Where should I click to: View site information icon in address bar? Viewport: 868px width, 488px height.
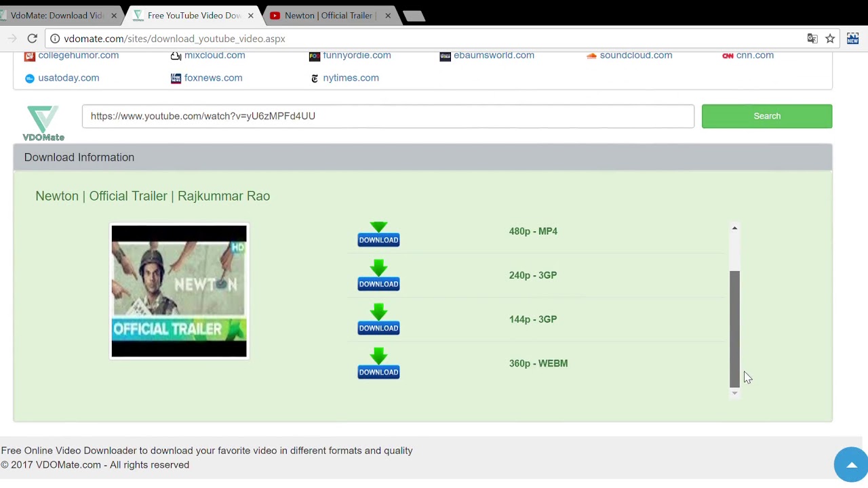point(55,39)
